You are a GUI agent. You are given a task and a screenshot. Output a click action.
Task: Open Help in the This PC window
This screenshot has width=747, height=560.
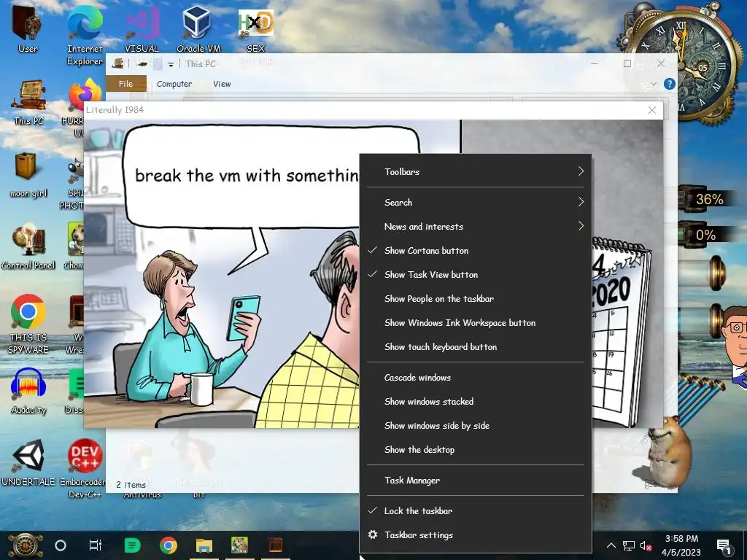[669, 85]
